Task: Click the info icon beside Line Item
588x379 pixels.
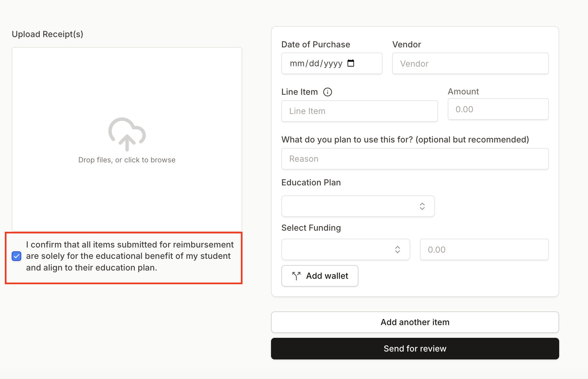Action: 328,92
